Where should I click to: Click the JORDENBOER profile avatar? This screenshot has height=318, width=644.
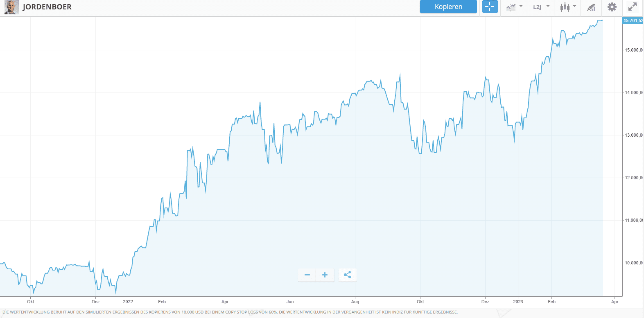click(x=11, y=7)
